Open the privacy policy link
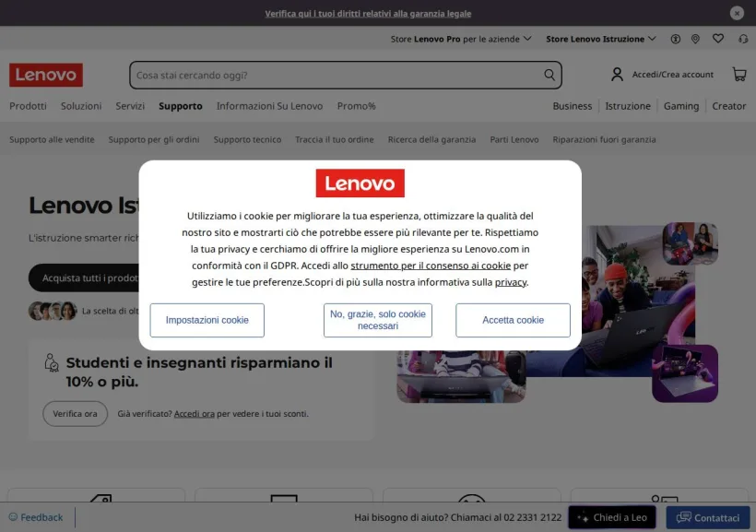The image size is (756, 532). pyautogui.click(x=511, y=282)
